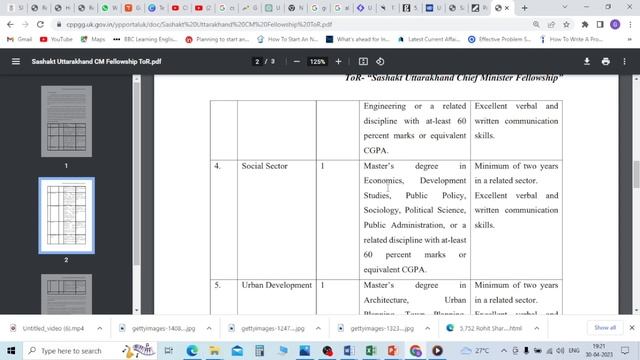Image resolution: width=640 pixels, height=360 pixels.
Task: Download the PDF file
Action: [587, 62]
